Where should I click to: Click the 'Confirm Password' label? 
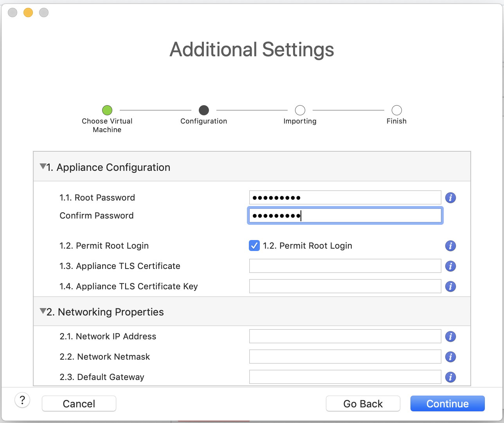[x=97, y=215]
